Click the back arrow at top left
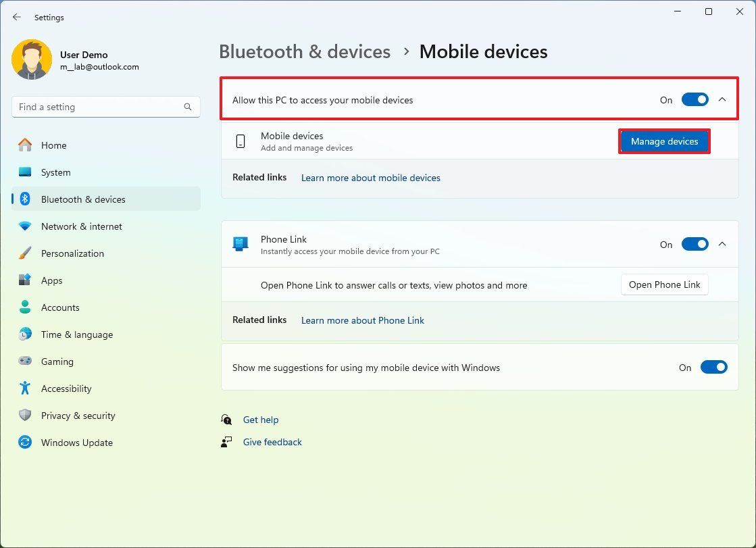This screenshot has height=548, width=756. click(x=16, y=17)
